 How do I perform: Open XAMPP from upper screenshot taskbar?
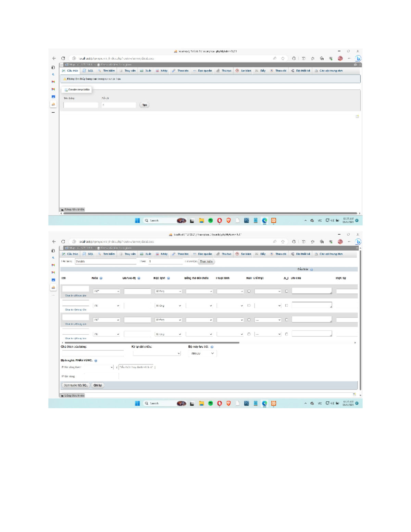[273, 221]
